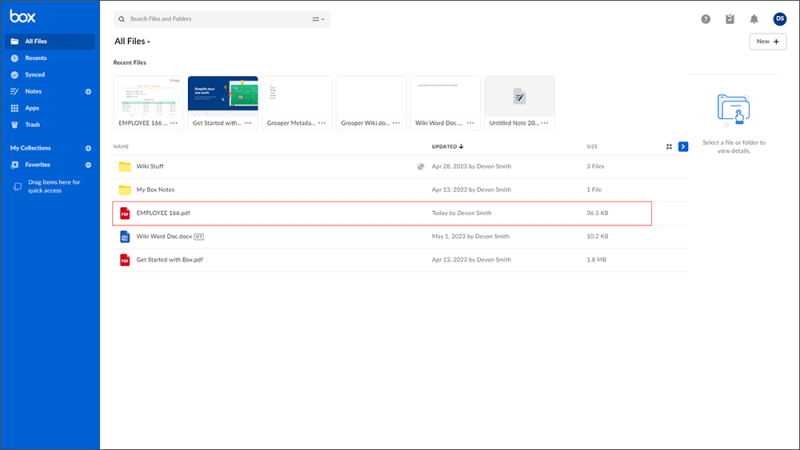Open more options for Wiki Word Doc card
This screenshot has height=450, width=800.
[470, 123]
